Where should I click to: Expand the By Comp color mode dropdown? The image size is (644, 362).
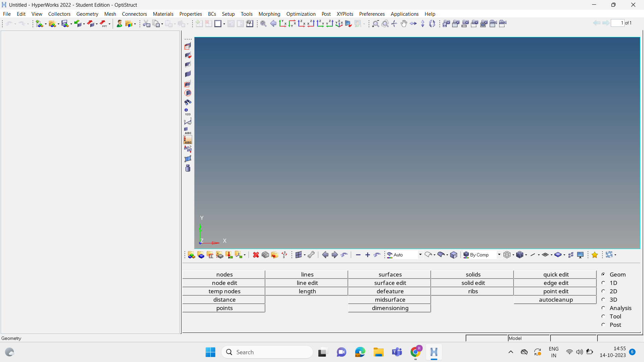tap(499, 255)
